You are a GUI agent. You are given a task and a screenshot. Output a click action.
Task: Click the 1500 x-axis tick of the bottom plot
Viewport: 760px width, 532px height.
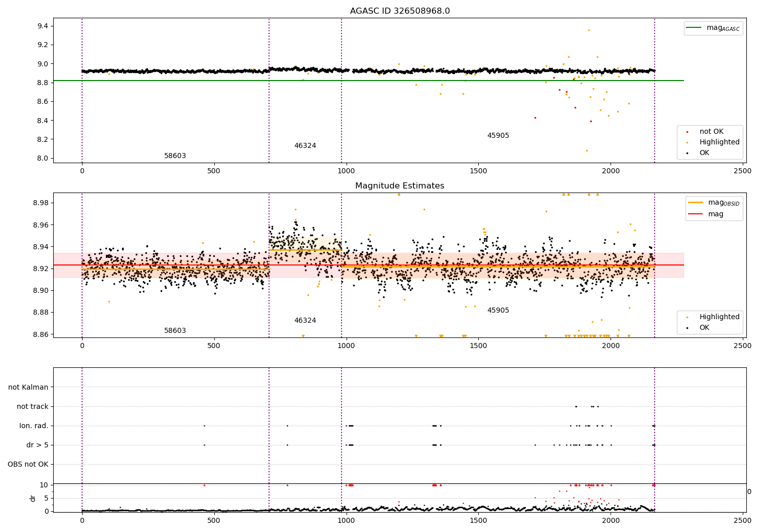pyautogui.click(x=478, y=520)
